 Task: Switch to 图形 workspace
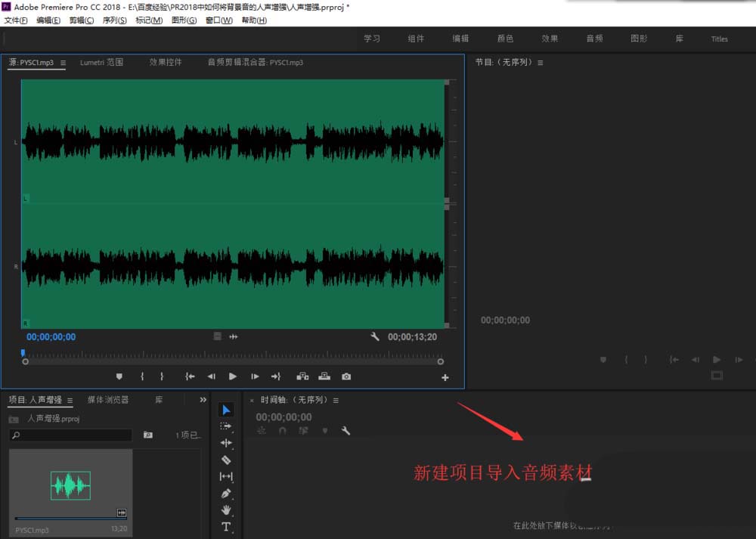639,39
